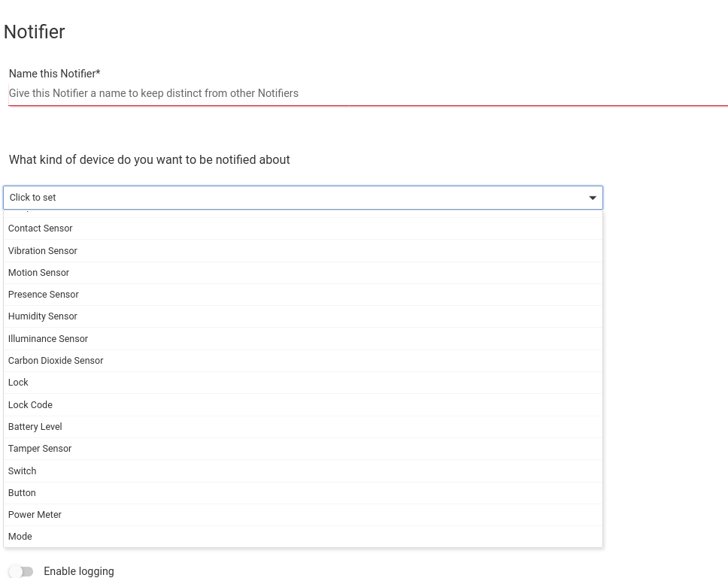Pick Carbon Dioxide Sensor
728x578 pixels.
56,361
